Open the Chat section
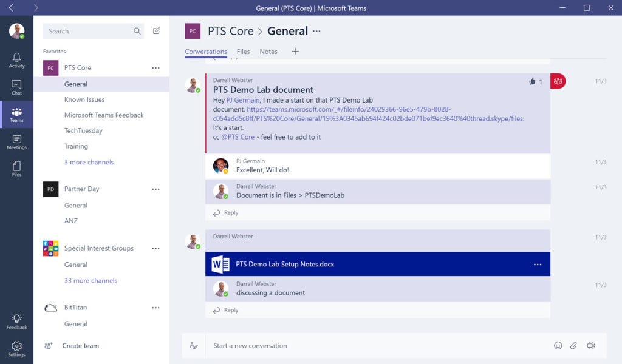 coord(16,87)
